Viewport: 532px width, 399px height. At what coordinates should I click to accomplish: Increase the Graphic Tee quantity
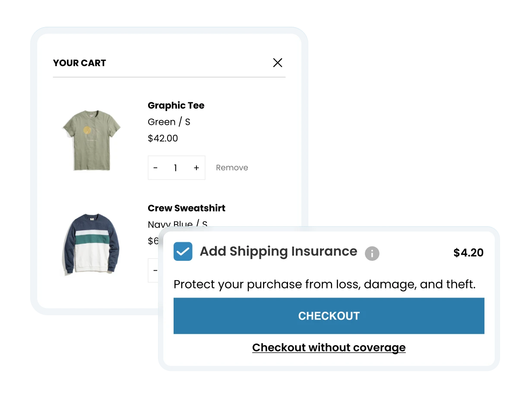196,168
